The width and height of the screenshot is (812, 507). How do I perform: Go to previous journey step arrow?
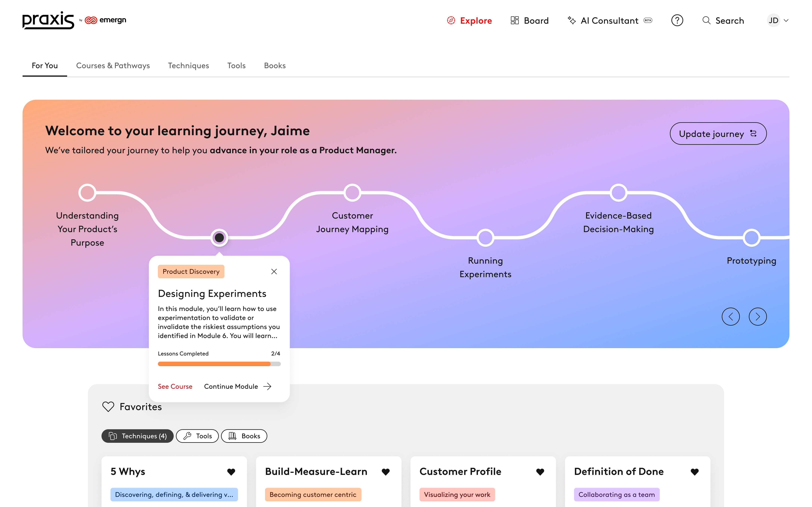click(x=730, y=317)
